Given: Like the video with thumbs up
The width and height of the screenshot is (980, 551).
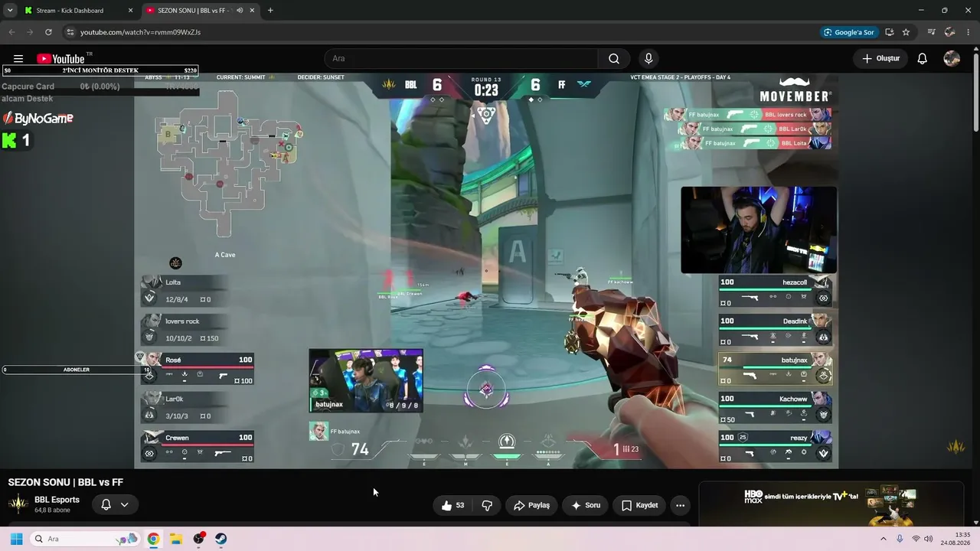Looking at the screenshot, I should click(452, 505).
